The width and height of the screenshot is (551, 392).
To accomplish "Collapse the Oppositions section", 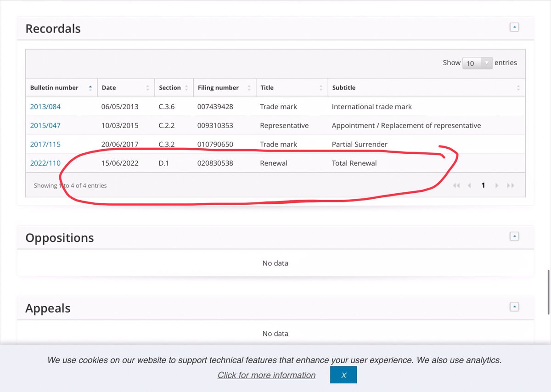I will [514, 236].
